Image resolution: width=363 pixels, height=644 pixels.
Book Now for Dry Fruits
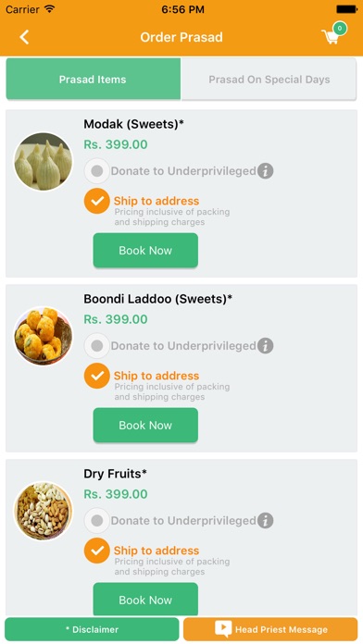tap(145, 600)
